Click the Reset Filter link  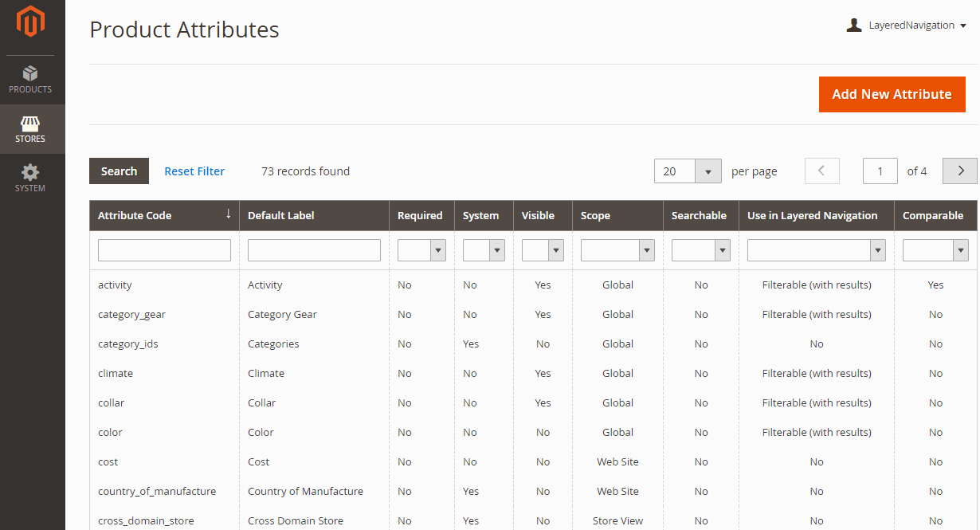coord(194,171)
